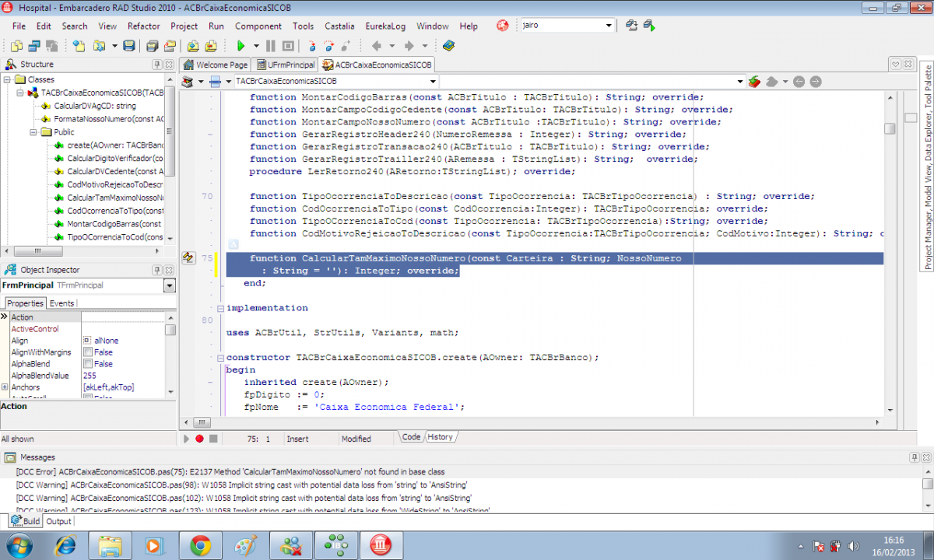Screen dimensions: 934x560
Task: Click the alNone Align value
Action: [x=107, y=341]
